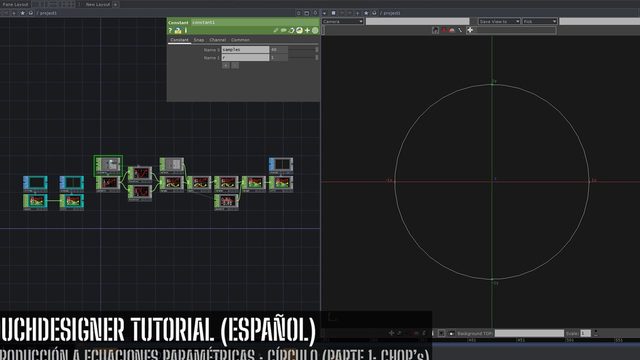Switch to the Snap parameter tab
The image size is (640, 360).
(199, 40)
